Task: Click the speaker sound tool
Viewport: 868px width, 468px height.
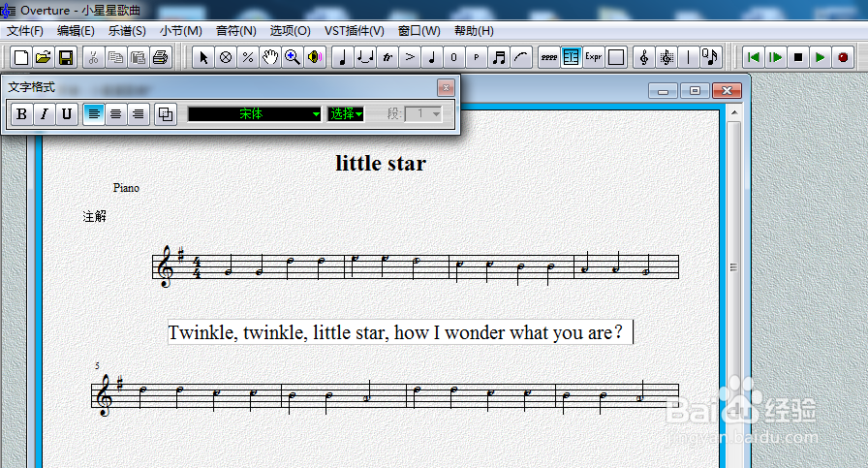Action: point(315,57)
